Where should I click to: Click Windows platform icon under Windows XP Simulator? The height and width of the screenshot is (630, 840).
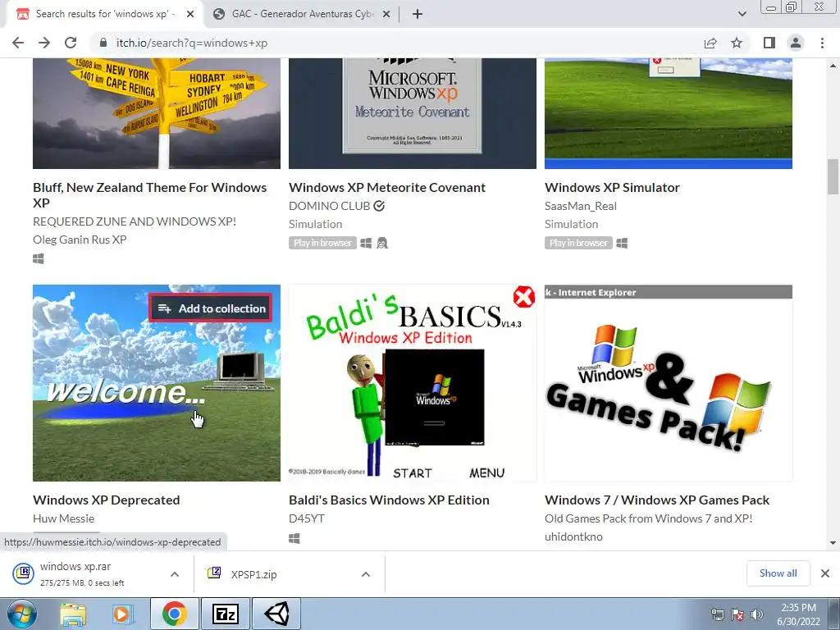[x=622, y=243]
